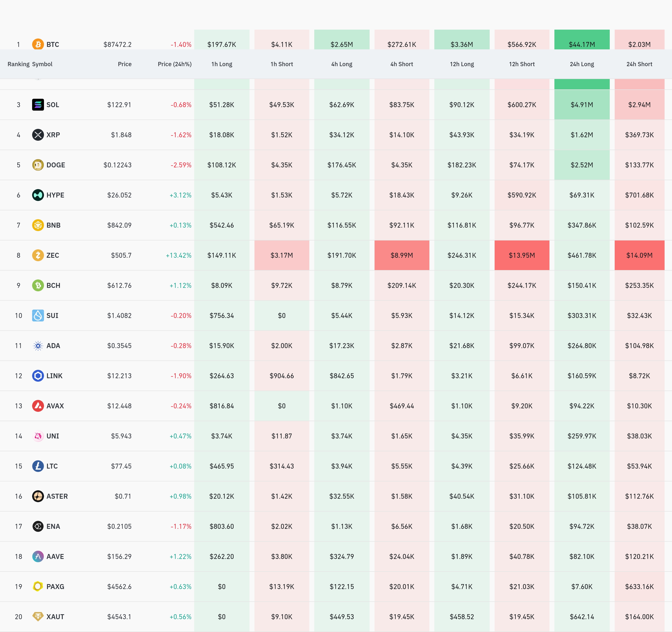This screenshot has height=632, width=672.
Task: Open the ASTER symbol link
Action: click(x=57, y=496)
